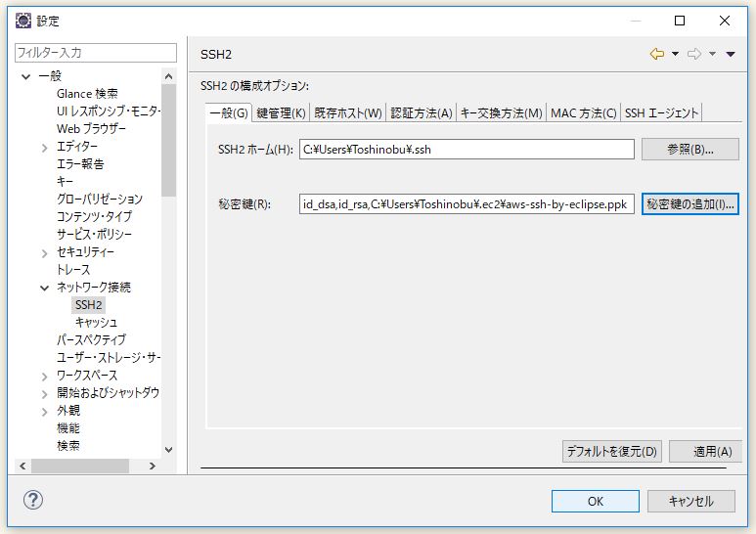This screenshot has height=534, width=756.
Task: Click the forward navigation arrow icon
Action: pos(694,54)
